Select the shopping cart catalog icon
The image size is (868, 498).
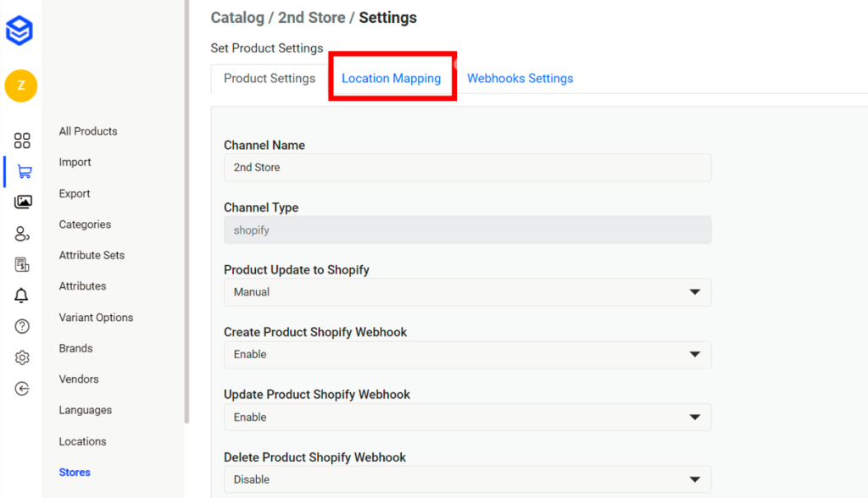coord(24,172)
